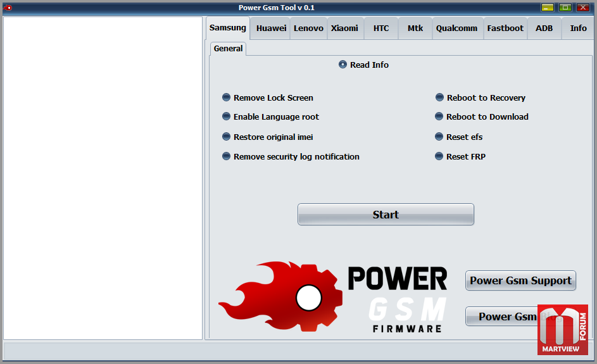The image size is (597, 364).
Task: Select the General sub-tab
Action: tap(228, 48)
